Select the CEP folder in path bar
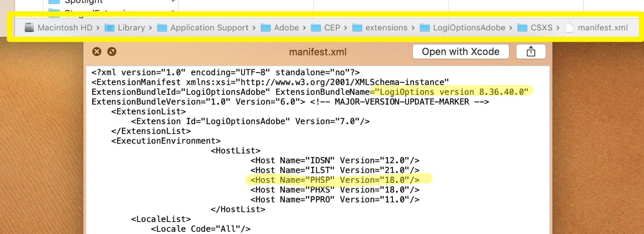Image resolution: width=644 pixels, height=234 pixels. coord(326,28)
